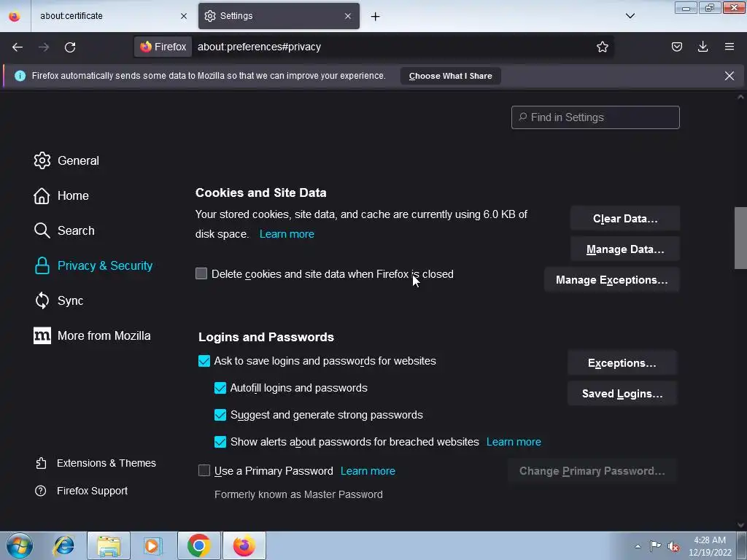Open Google Chrome from the taskbar
Viewport: 747px width, 560px height.
tap(198, 545)
